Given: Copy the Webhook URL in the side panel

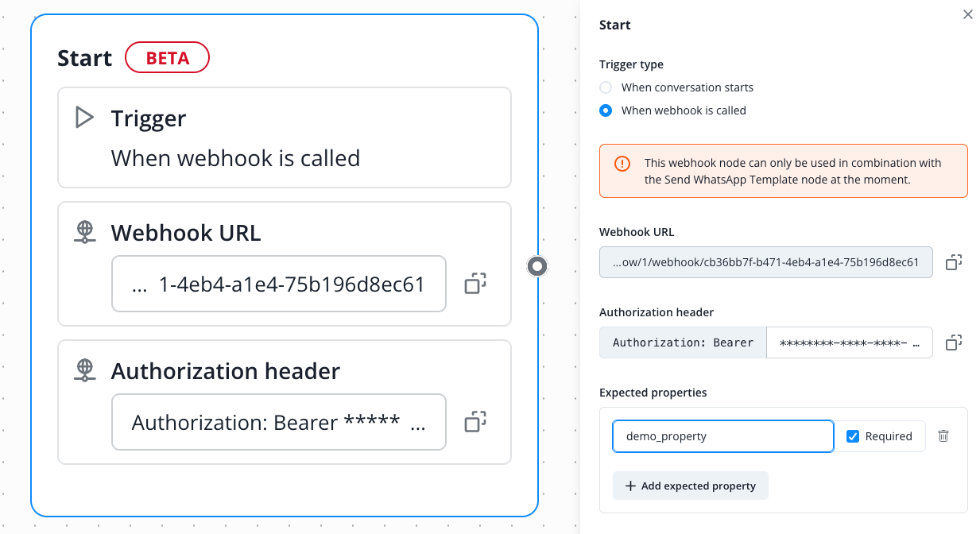Looking at the screenshot, I should (954, 262).
